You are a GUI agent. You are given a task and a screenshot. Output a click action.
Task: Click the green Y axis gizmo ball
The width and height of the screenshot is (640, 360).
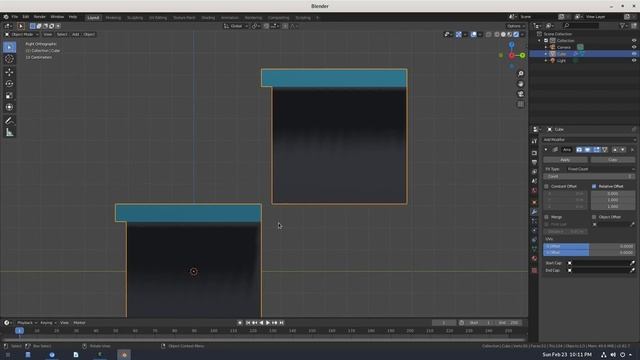[x=522, y=56]
